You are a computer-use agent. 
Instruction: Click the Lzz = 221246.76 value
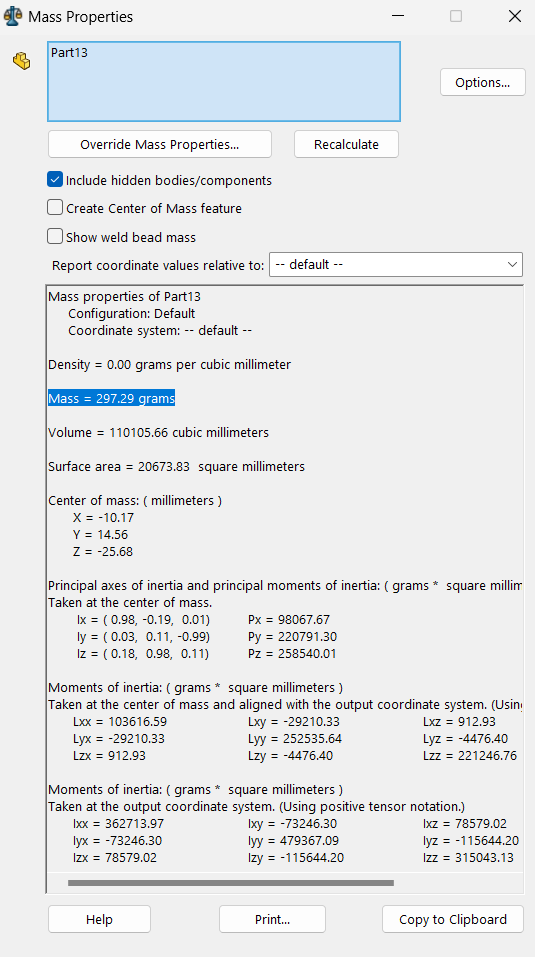[x=470, y=756]
